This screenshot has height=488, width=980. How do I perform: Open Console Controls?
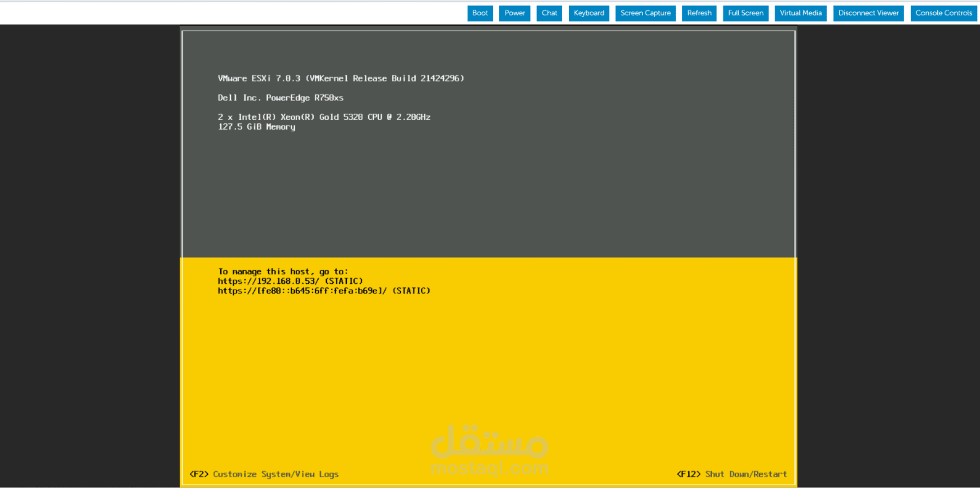(944, 13)
